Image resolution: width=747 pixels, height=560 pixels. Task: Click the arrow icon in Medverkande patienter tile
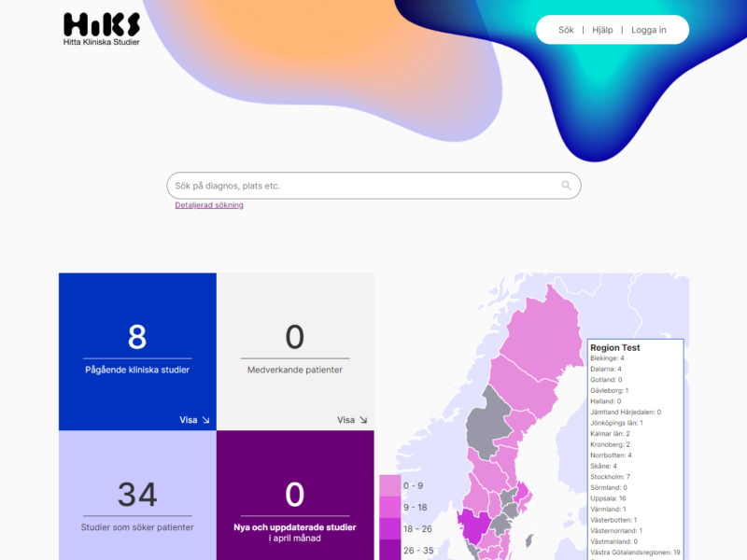(x=363, y=420)
